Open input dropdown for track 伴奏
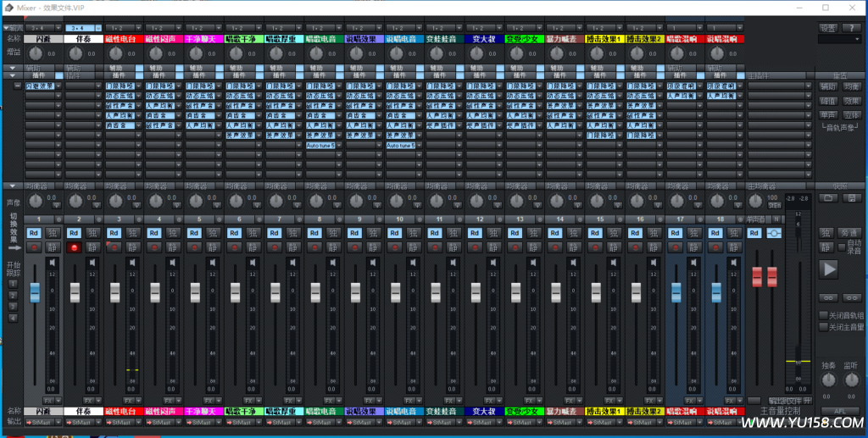This screenshot has height=438, width=868. 97,29
